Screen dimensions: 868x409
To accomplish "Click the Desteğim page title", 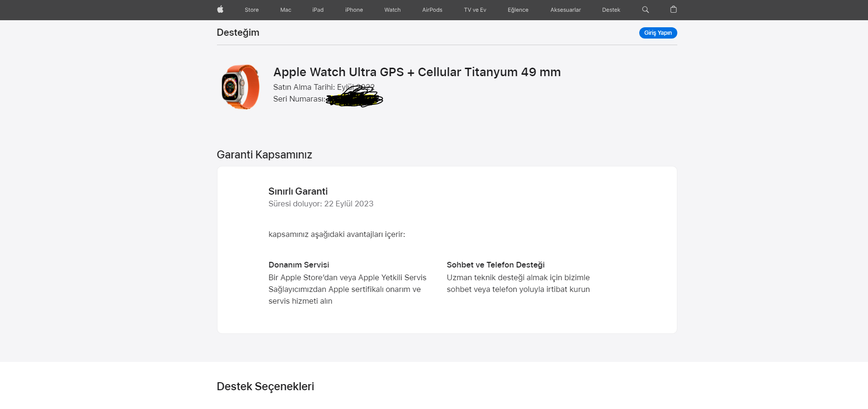I will [238, 32].
